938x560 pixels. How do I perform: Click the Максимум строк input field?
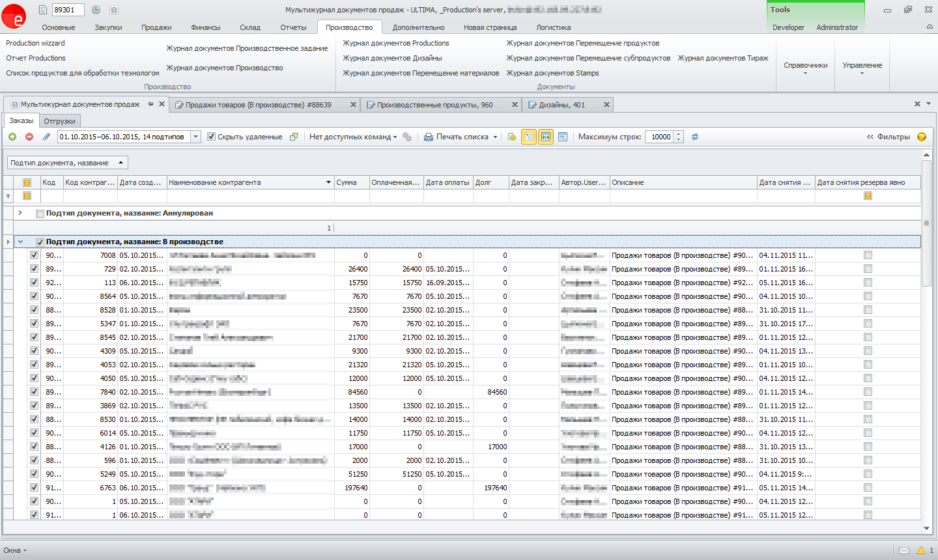pyautogui.click(x=660, y=137)
